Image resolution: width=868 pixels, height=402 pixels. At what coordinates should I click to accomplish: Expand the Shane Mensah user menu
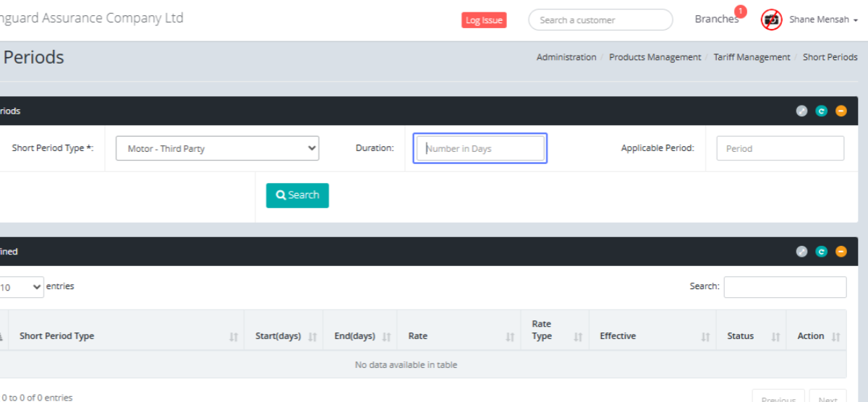[x=823, y=20]
